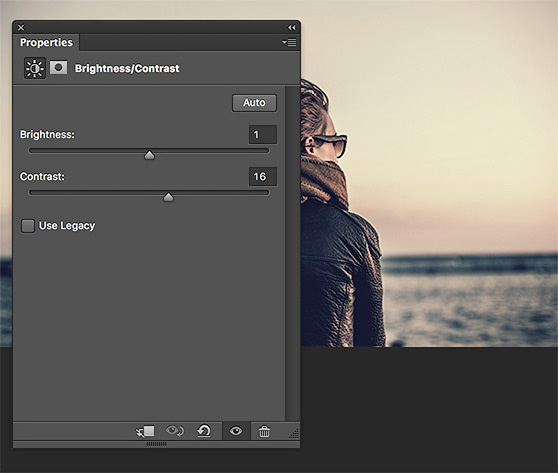Click the Brightness slider handle
This screenshot has height=473, width=558.
(x=149, y=155)
